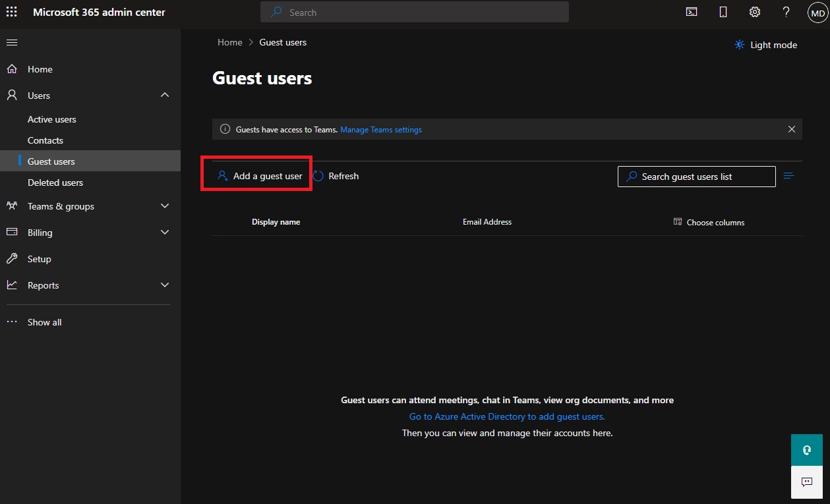Collapse the Users navigation section

coord(165,96)
